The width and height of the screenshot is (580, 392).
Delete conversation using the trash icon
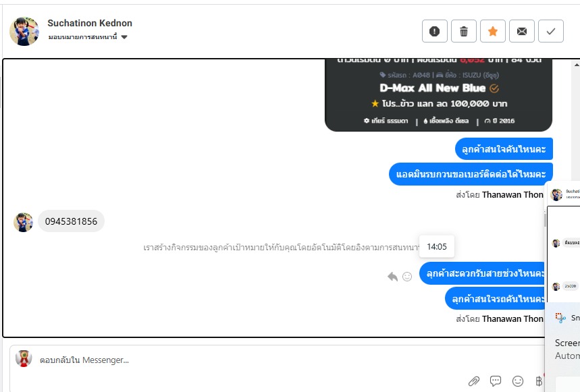463,32
